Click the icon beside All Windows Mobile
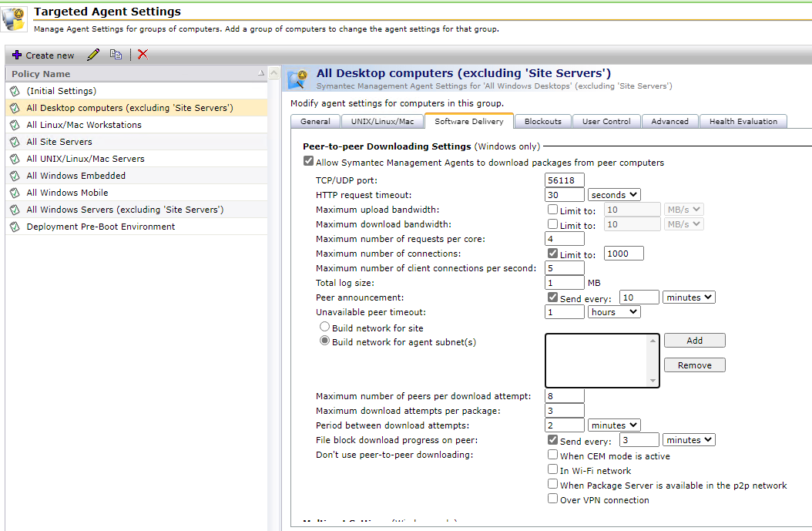 point(15,193)
